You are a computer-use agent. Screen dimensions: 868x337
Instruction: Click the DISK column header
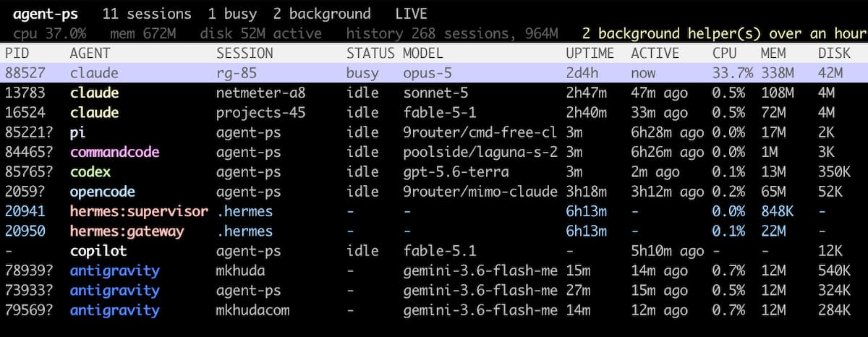pyautogui.click(x=834, y=54)
